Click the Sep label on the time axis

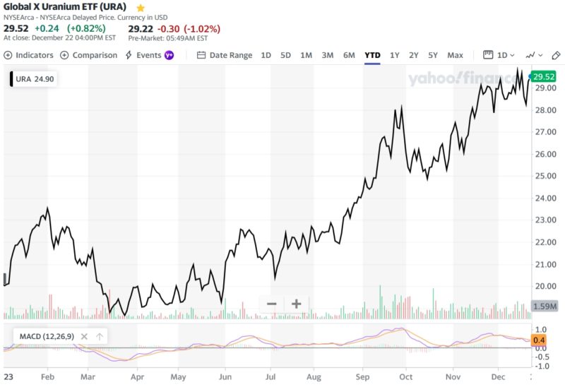(x=362, y=377)
